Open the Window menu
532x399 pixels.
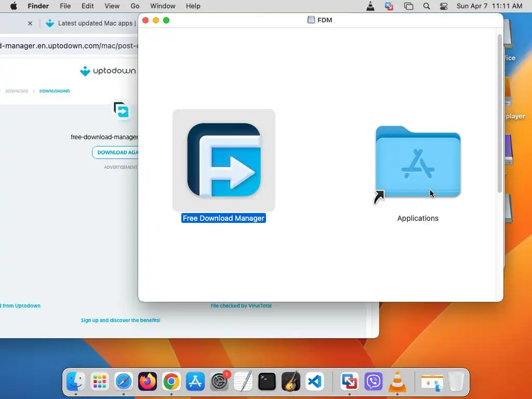[163, 6]
